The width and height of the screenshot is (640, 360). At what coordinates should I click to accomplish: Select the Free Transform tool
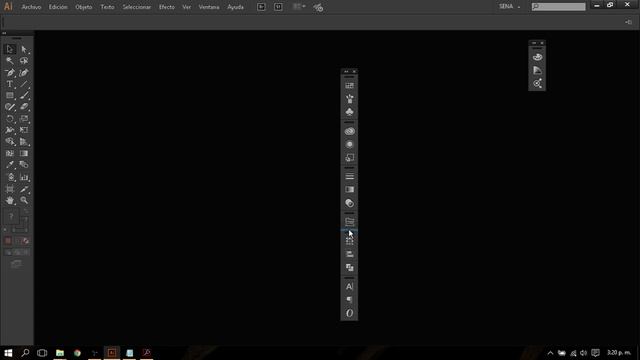click(x=24, y=130)
